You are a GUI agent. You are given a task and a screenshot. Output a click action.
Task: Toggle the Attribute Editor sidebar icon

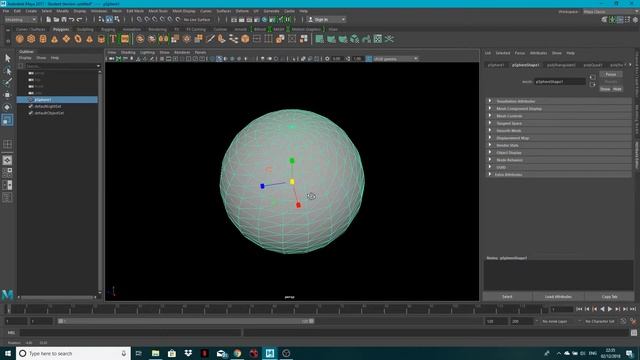click(620, 20)
